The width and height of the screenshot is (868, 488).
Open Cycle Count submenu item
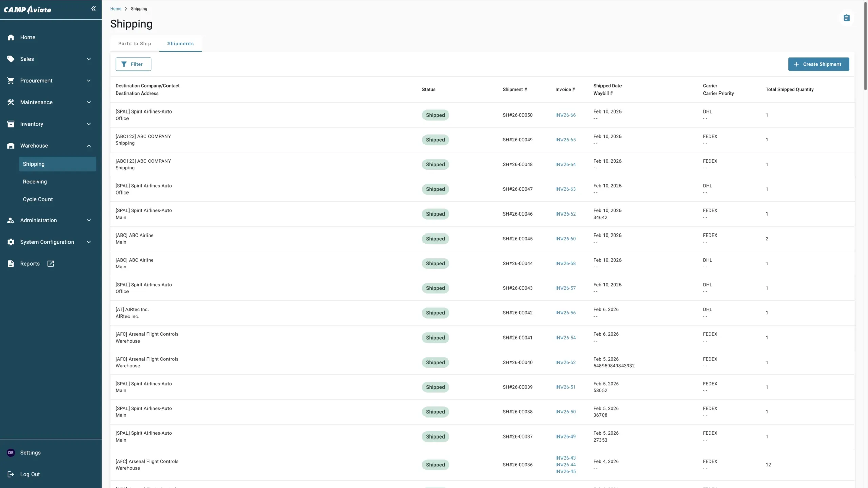tap(38, 199)
